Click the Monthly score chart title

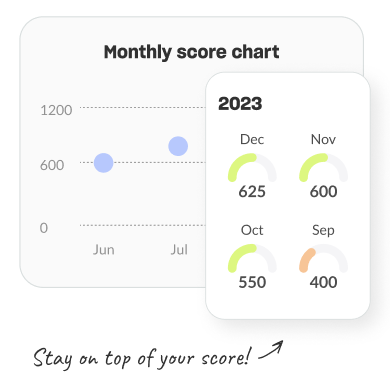point(192,52)
